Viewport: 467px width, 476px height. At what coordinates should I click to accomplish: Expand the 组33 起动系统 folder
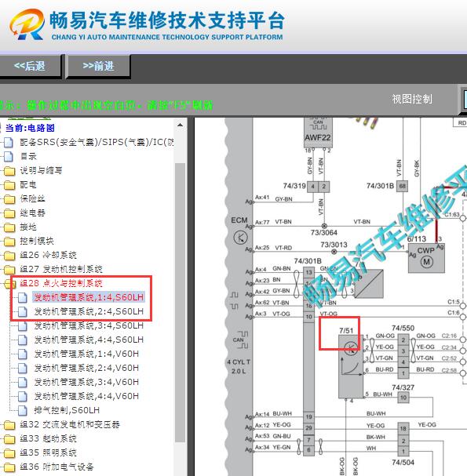(x=48, y=438)
